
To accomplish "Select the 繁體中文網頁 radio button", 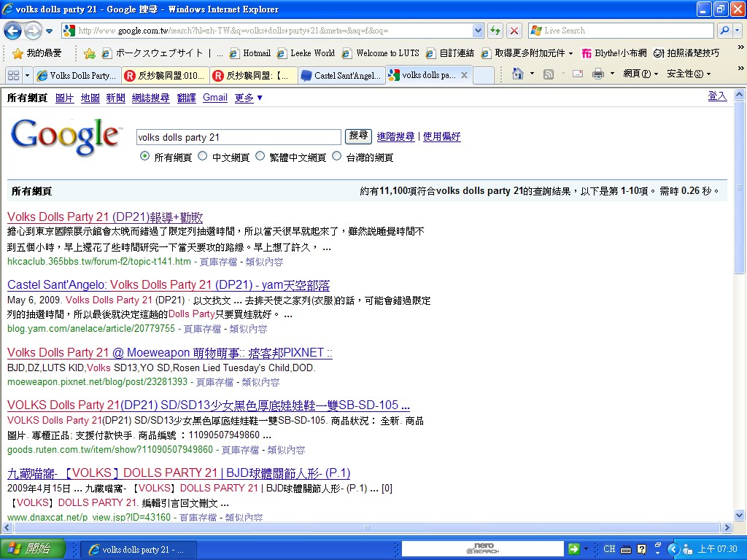I will [x=260, y=156].
